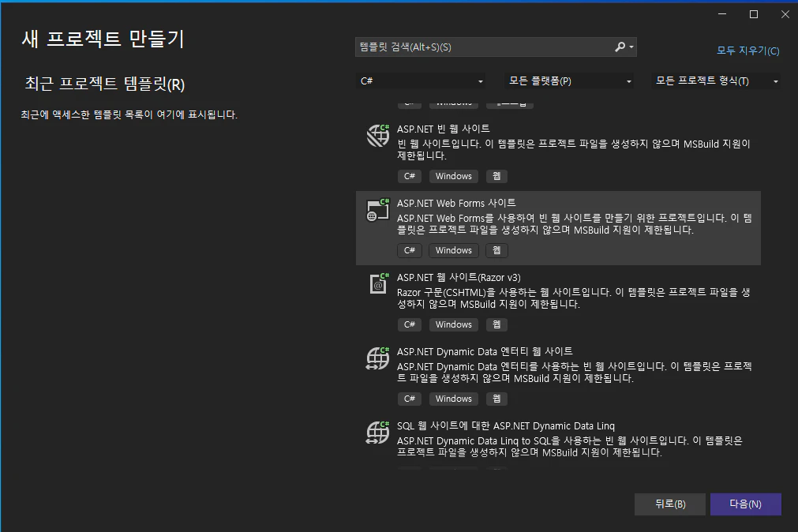Image resolution: width=798 pixels, height=532 pixels.
Task: Click 웹 tag under Dynamic Data 엔터티 template
Action: 496,399
